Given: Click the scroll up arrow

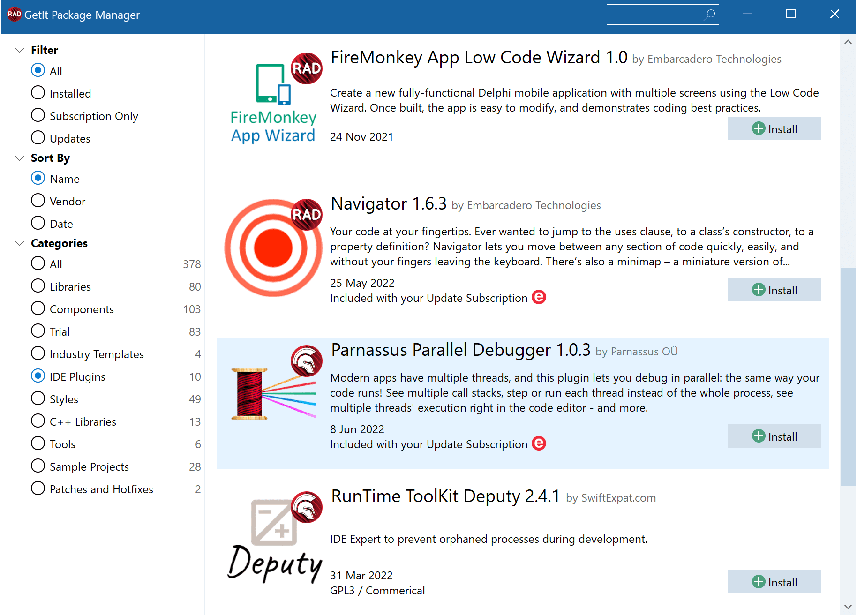Looking at the screenshot, I should click(x=848, y=42).
